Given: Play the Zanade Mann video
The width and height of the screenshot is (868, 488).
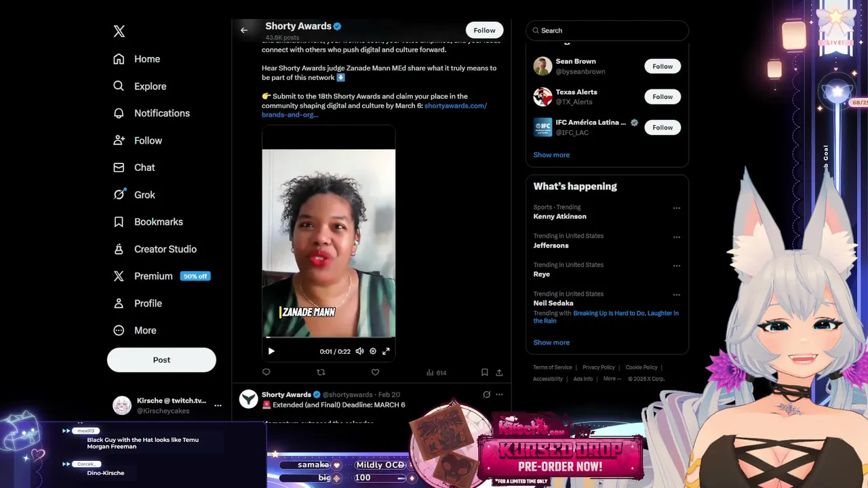Looking at the screenshot, I should pyautogui.click(x=271, y=351).
